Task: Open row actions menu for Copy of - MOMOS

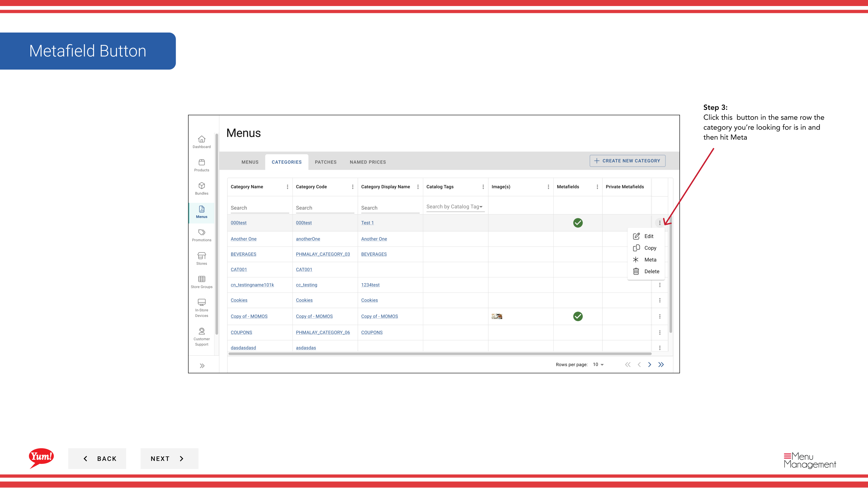Action: [659, 316]
